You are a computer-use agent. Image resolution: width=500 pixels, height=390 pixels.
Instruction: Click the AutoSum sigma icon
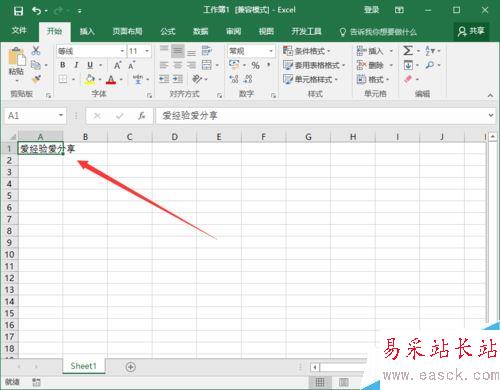[x=408, y=51]
